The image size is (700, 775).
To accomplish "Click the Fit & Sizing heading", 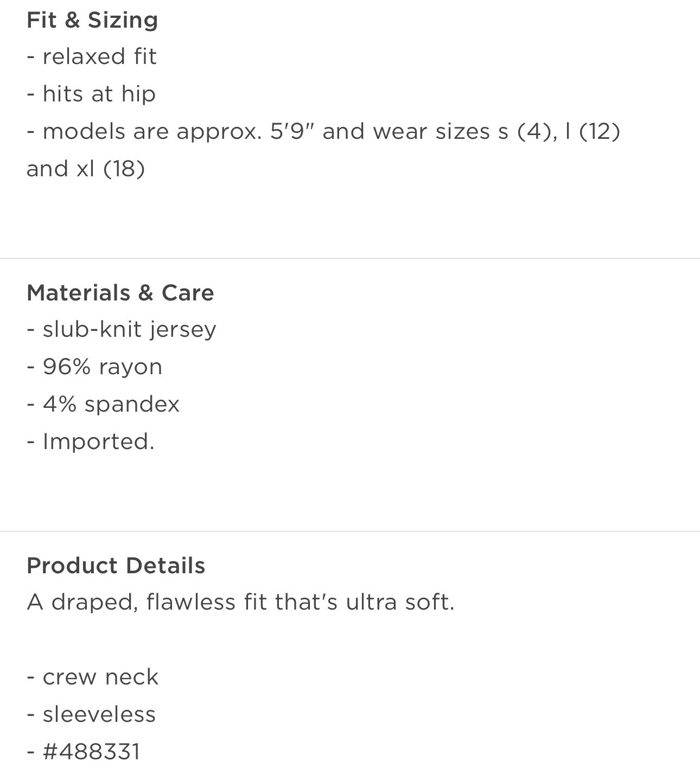I will [x=92, y=20].
